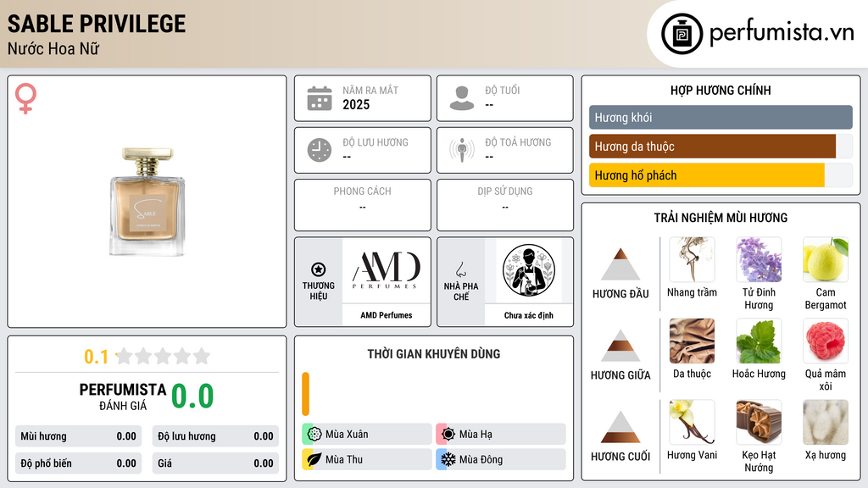
Task: Click the nose icon above Nhà Pha Chế
Action: 460,269
